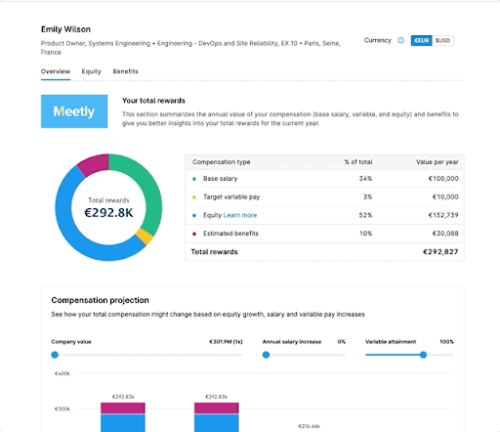Screen dimensions: 500x432
Task: Click the 52% equity percentage
Action: point(366,215)
